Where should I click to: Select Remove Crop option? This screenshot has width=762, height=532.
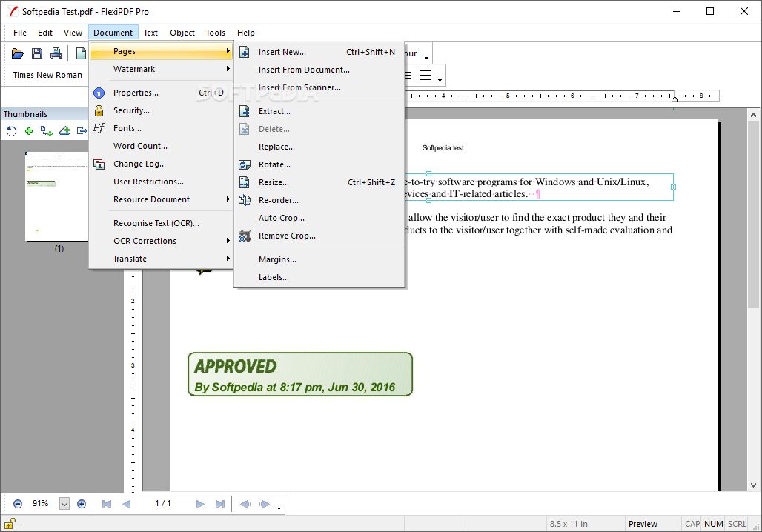click(x=319, y=236)
